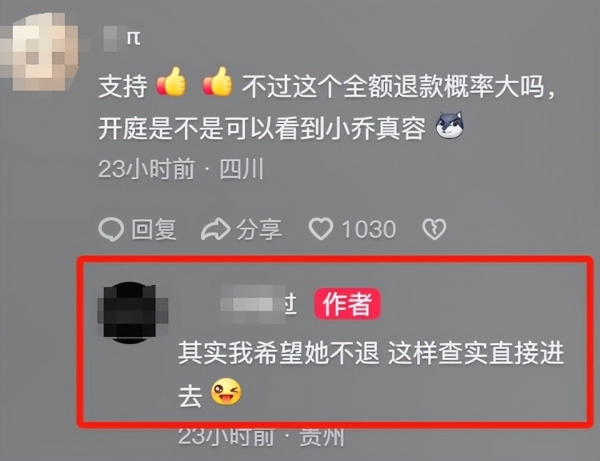Like the comment with heart icon

click(x=321, y=229)
